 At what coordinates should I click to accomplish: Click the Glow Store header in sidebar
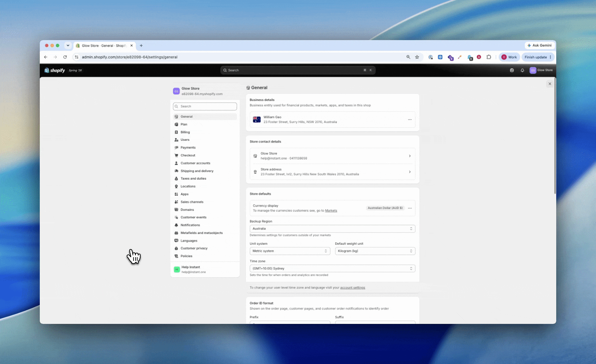click(205, 91)
